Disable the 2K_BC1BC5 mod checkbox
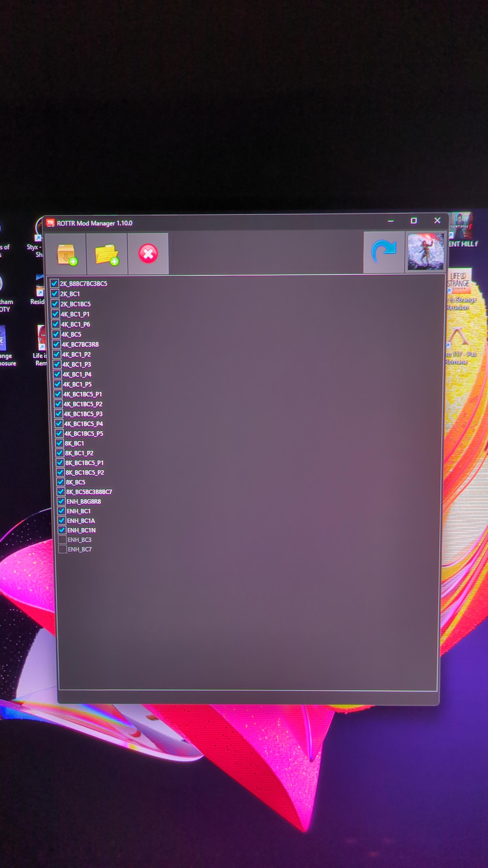 [x=55, y=304]
